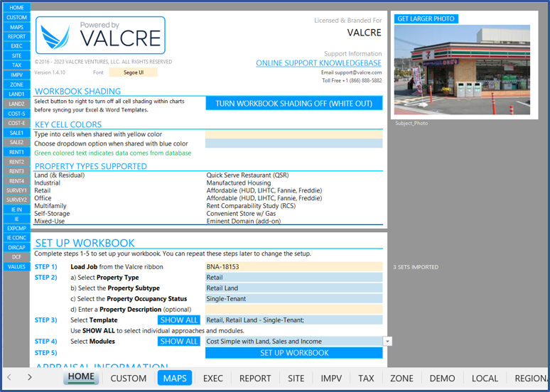
Task: Go to CUSTOM in the left sidebar
Action: click(x=16, y=17)
